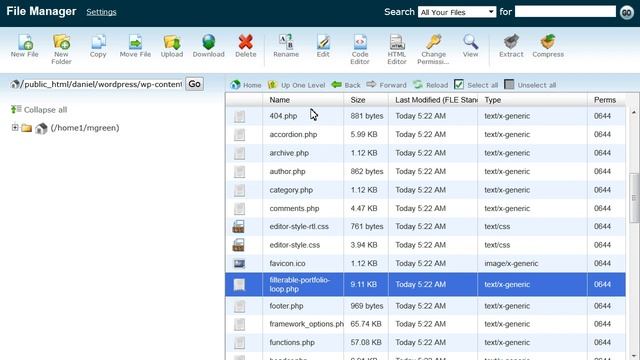Go to Home directory
Image resolution: width=640 pixels, height=360 pixels.
(246, 85)
